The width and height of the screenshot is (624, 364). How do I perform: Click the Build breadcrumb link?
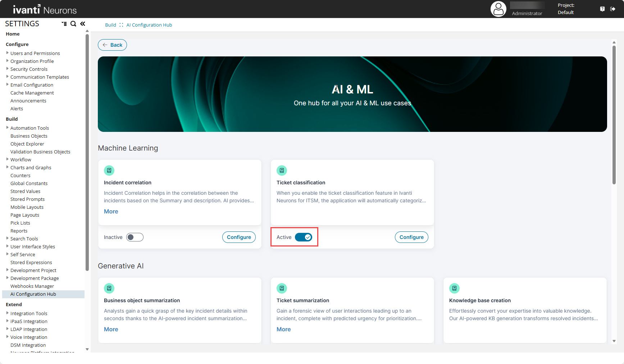(110, 25)
